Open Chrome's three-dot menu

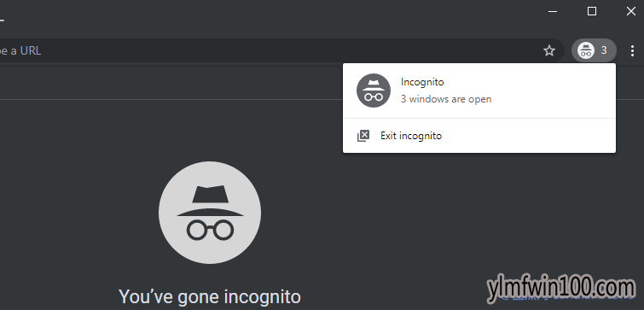(632, 51)
